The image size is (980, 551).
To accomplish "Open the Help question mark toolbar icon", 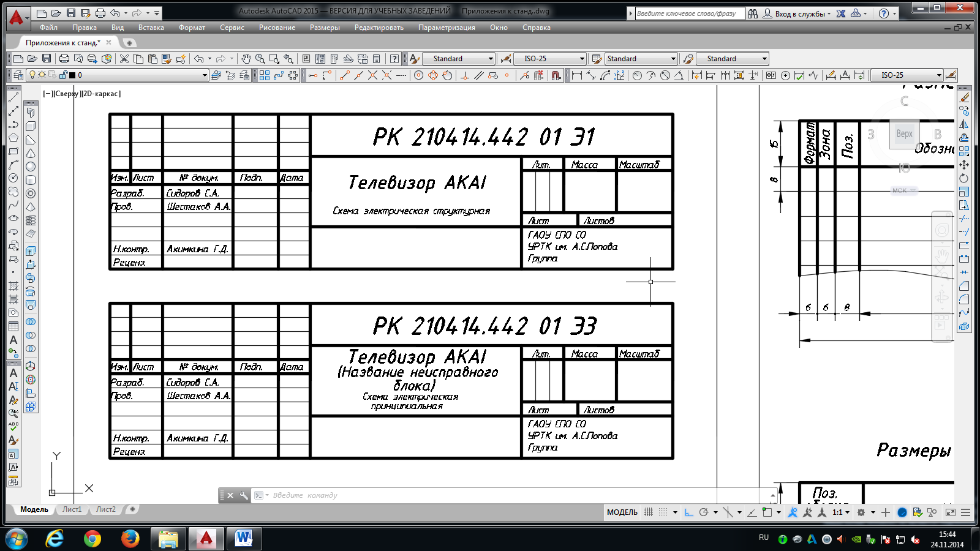I will click(x=394, y=59).
